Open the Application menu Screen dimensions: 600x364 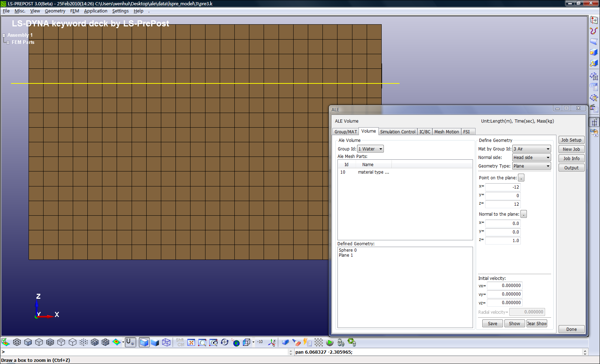pos(96,11)
